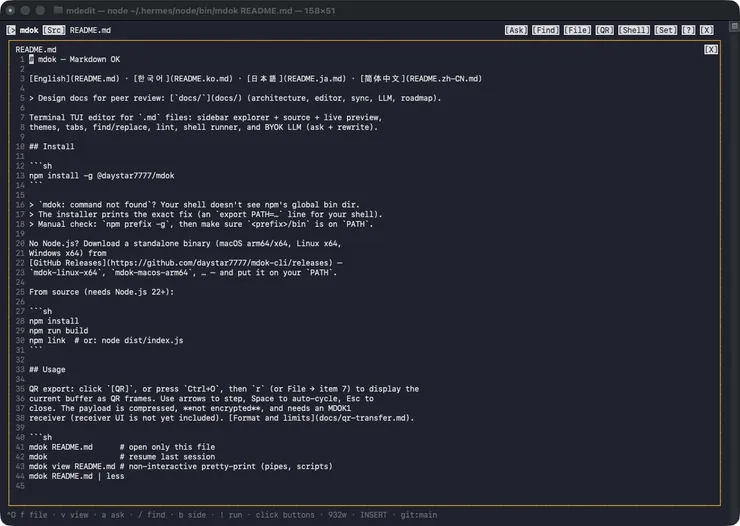Click the INSERT mode indicator

tap(373, 515)
